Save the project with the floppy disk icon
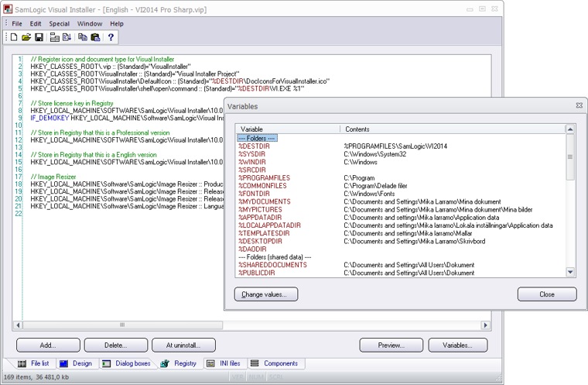Viewport: 588px width, 385px height. (39, 37)
